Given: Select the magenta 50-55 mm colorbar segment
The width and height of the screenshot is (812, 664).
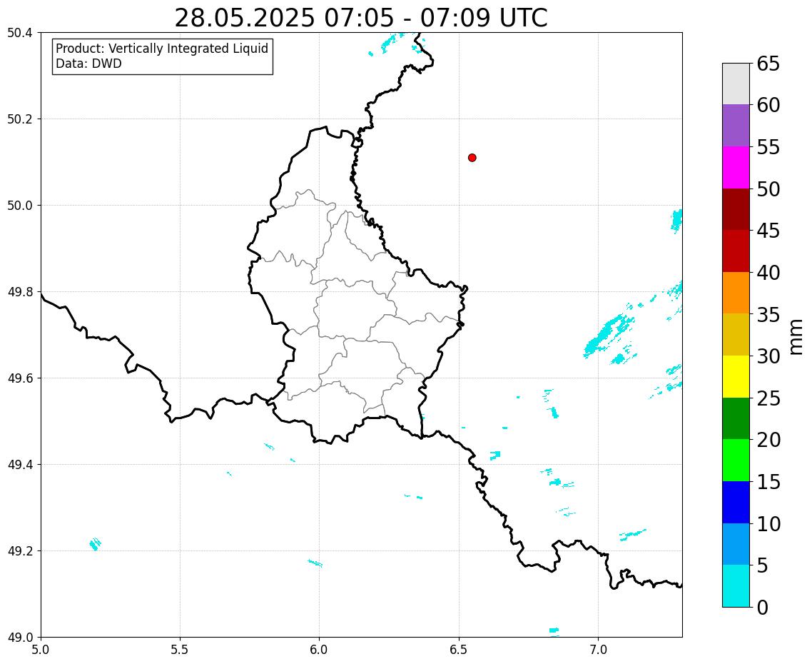Looking at the screenshot, I should click(x=736, y=167).
